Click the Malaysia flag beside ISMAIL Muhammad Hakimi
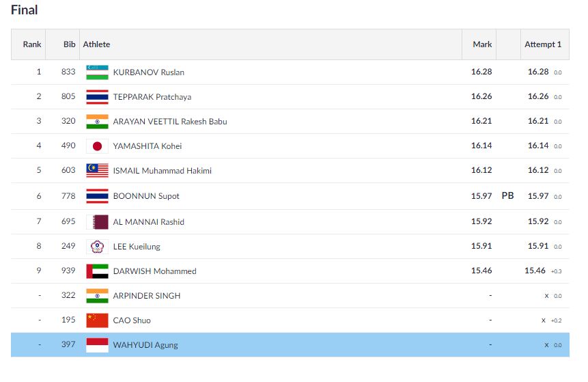Screen dimensions: 588x382 (x=97, y=171)
